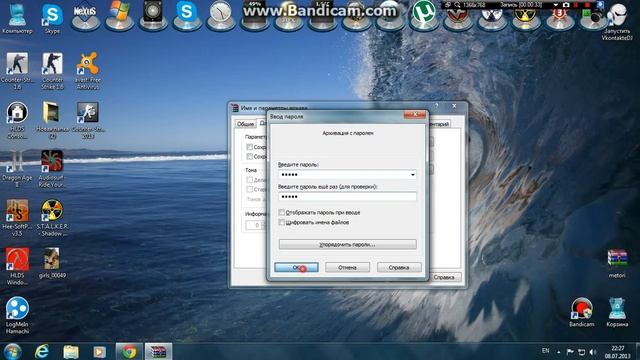This screenshot has width=640, height=360.
Task: Open the Новая папка (2) folder
Action: (x=52, y=120)
